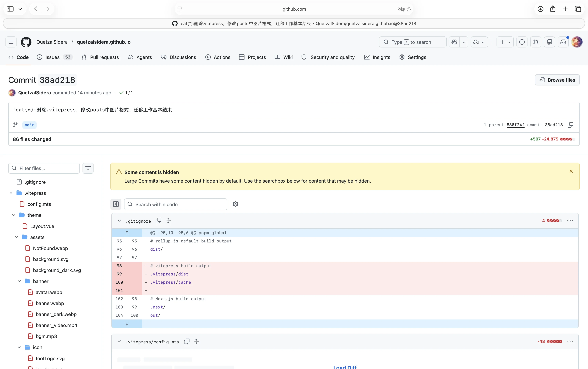Copy the .gitignore file path

tap(158, 221)
